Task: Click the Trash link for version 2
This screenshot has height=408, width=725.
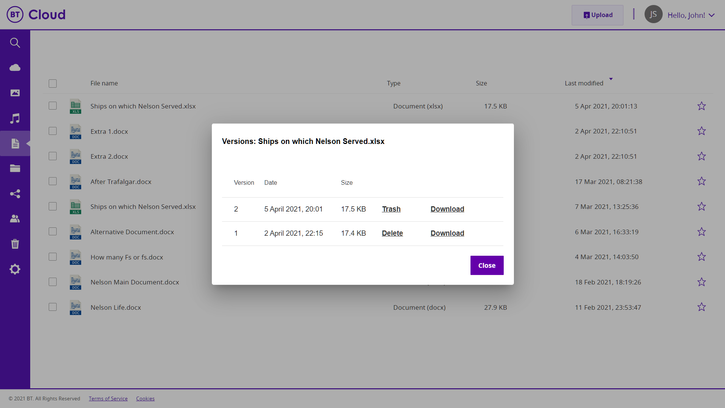Action: [x=391, y=209]
